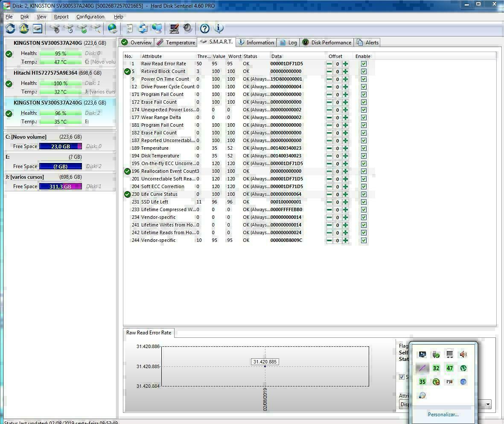
Task: Click the report document toolbar icon
Action: [130, 29]
